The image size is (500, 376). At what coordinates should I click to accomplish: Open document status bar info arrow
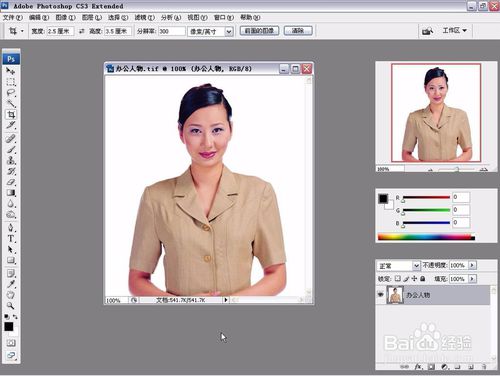(x=226, y=300)
